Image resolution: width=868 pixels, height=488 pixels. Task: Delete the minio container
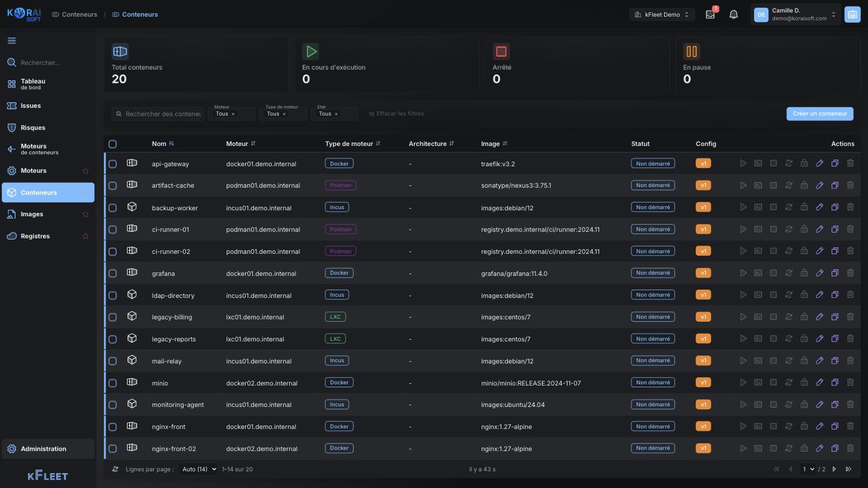click(x=850, y=383)
